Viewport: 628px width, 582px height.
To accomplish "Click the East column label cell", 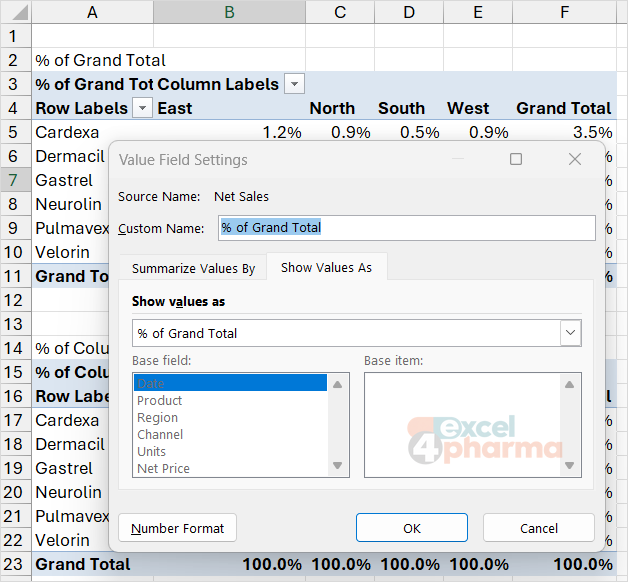I will pyautogui.click(x=229, y=108).
